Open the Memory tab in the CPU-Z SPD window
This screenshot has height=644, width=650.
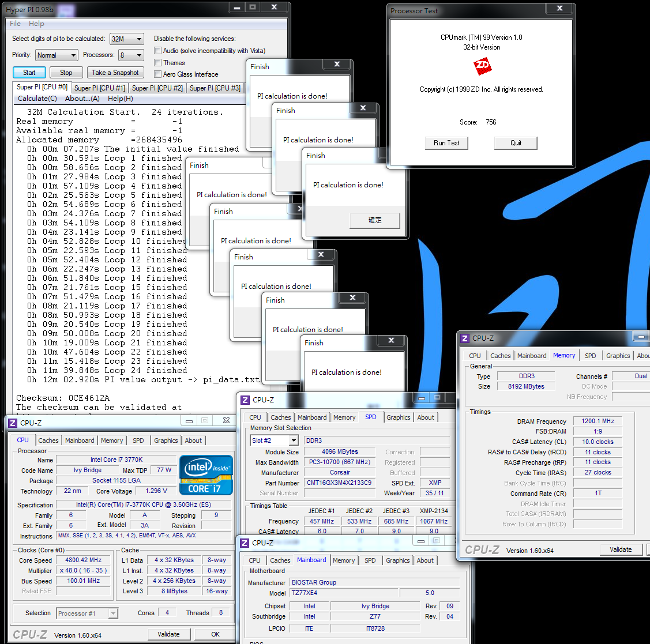pyautogui.click(x=344, y=417)
